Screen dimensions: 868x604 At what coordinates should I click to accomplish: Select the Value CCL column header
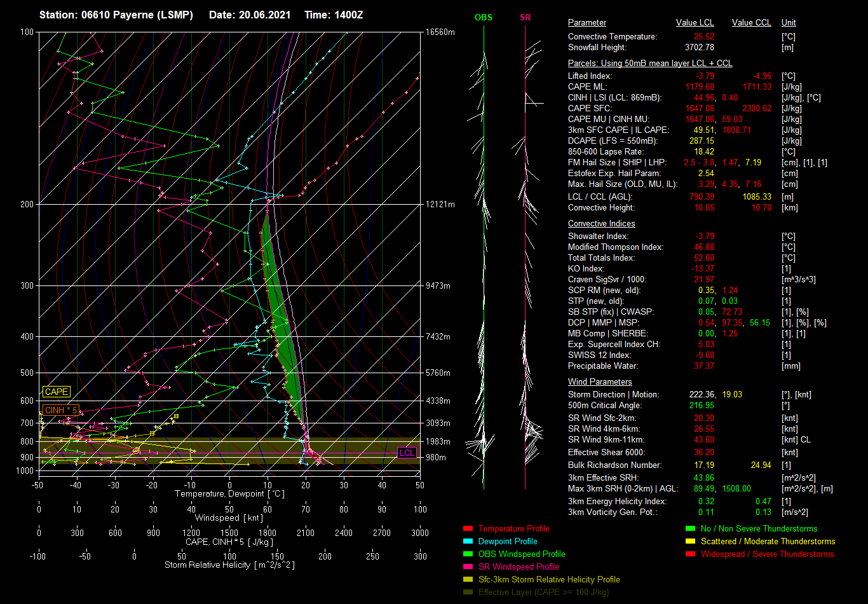coord(751,23)
